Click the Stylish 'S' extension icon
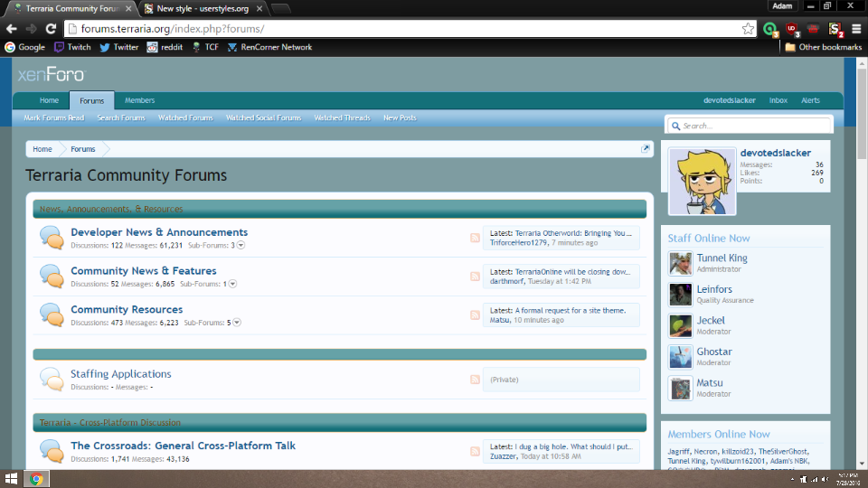Viewport: 868px width, 488px height. (x=835, y=29)
